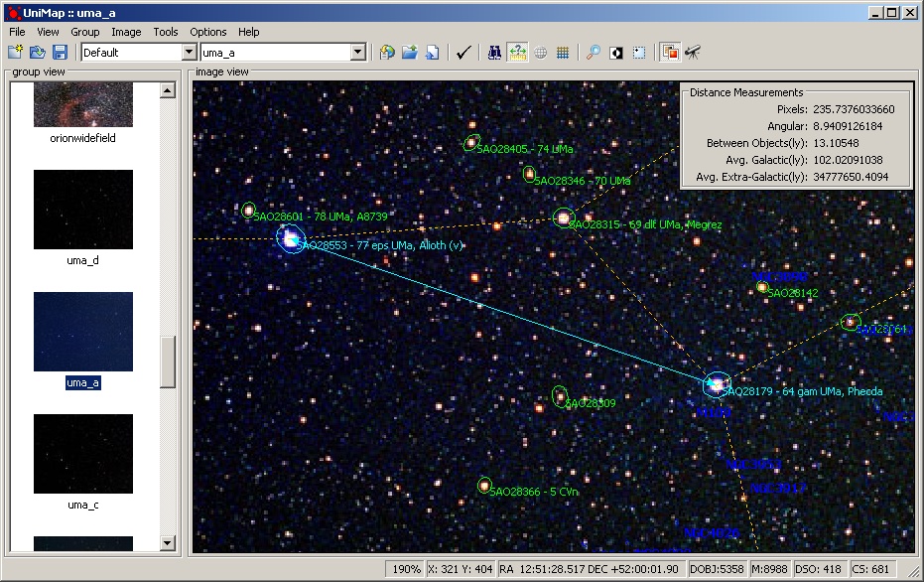The width and height of the screenshot is (924, 582).
Task: Click the binoculars find icon
Action: pos(494,53)
